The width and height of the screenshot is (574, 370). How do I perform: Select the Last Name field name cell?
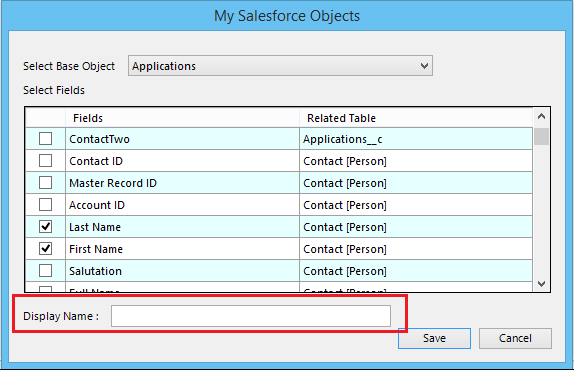click(x=182, y=227)
